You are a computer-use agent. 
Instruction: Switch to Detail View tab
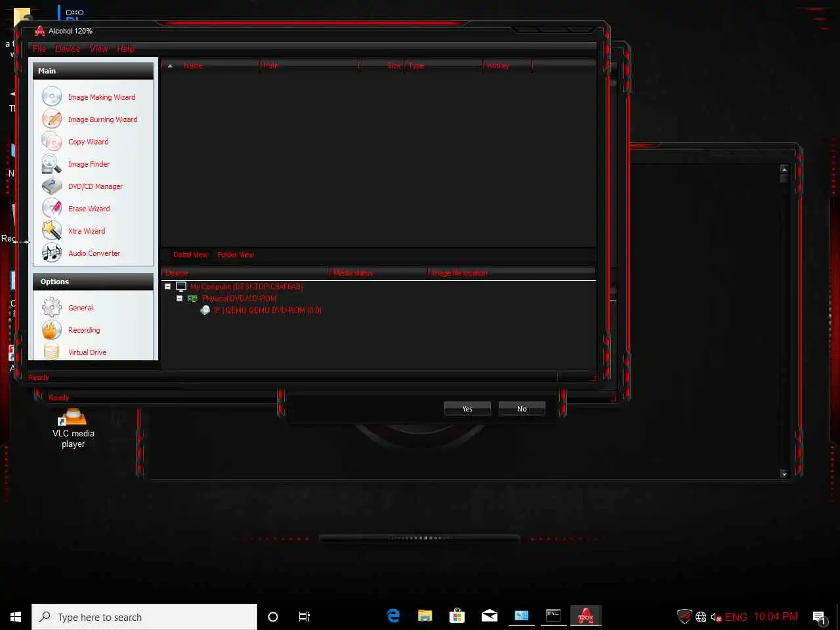coord(190,255)
